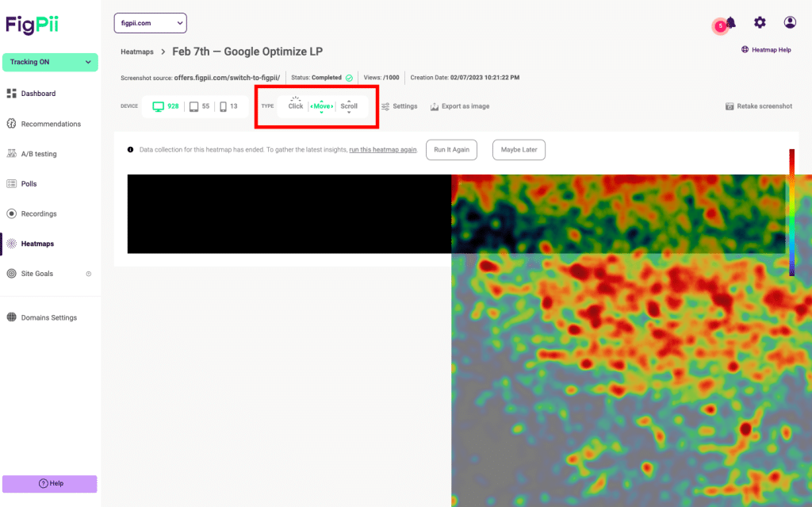Expand the Site Goals menu item
812x507 pixels.
[89, 274]
